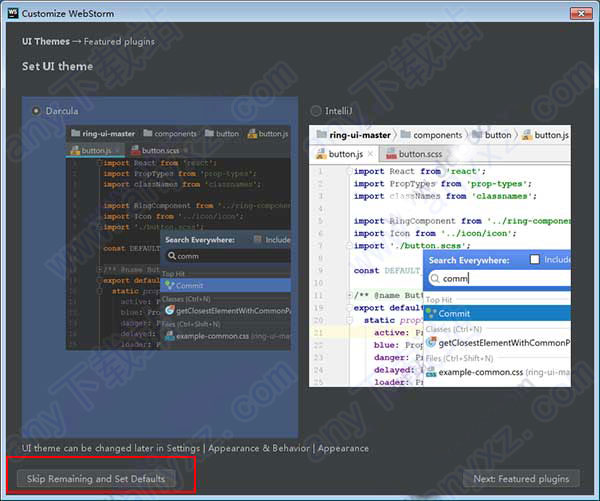Click the example-common.css file icon in Darcula preview
This screenshot has width=600, height=501.
(x=168, y=335)
